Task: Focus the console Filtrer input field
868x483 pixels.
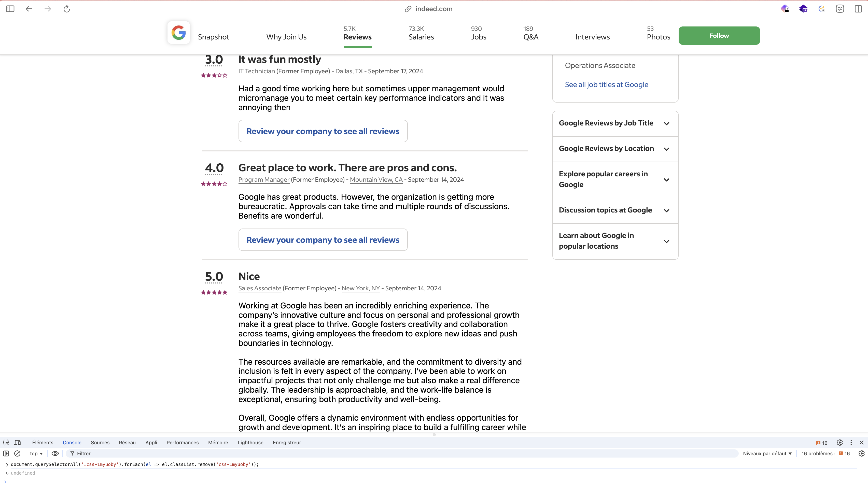Action: tap(402, 453)
